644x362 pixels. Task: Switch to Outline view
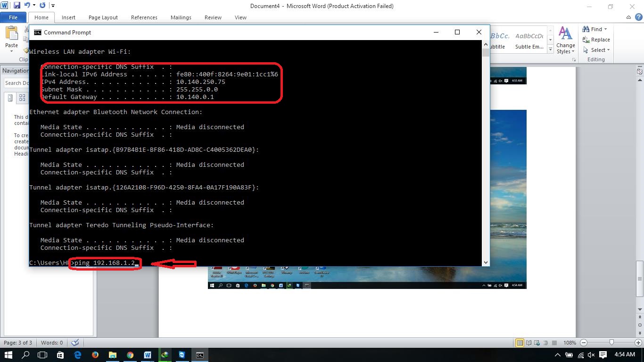(545, 343)
